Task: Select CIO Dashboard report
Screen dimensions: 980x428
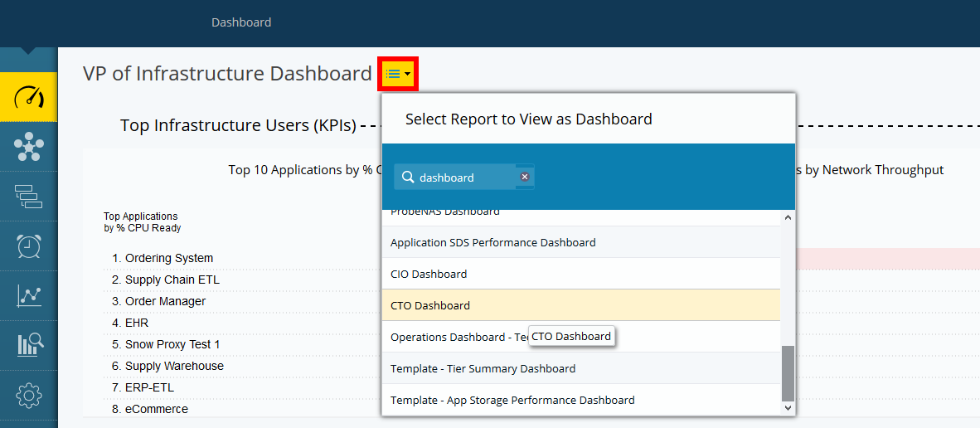Action: click(x=581, y=274)
